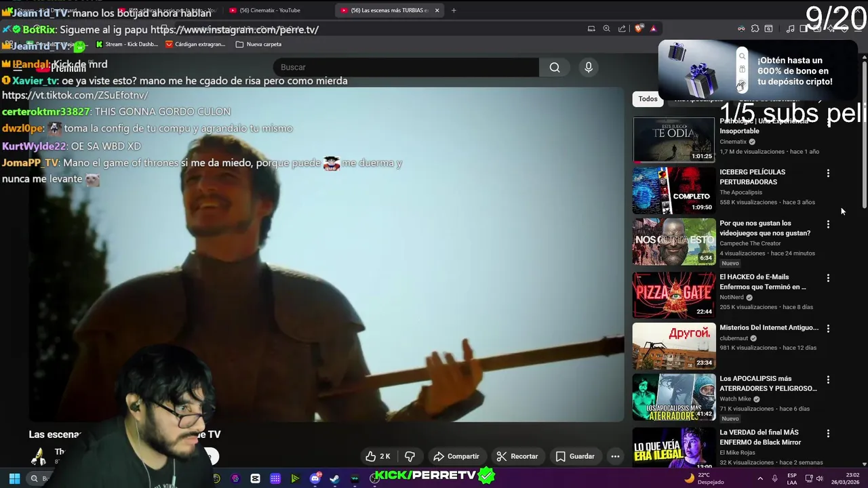The image size is (868, 488).
Task: Open the Cinematix channel link in sidebar
Action: 733,142
